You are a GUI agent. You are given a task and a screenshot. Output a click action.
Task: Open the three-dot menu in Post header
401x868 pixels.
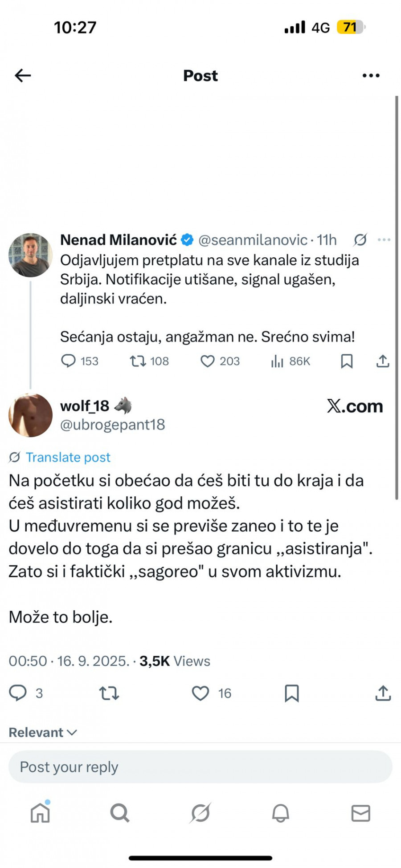point(371,76)
